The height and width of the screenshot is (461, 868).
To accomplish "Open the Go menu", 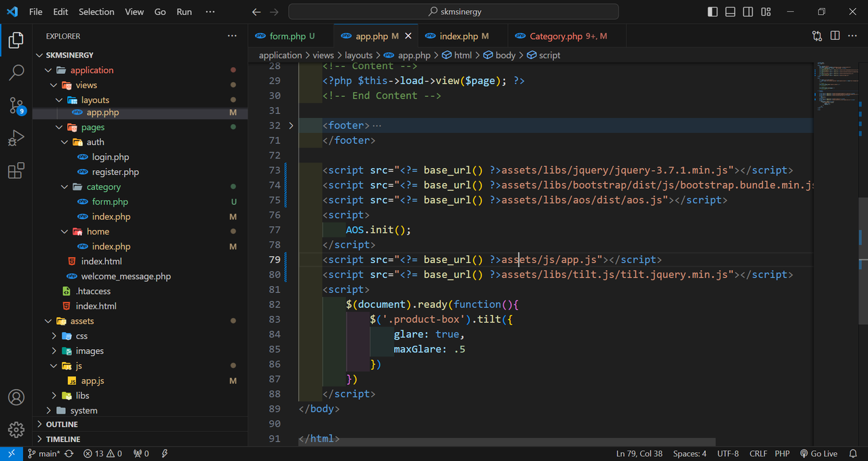I will point(160,12).
